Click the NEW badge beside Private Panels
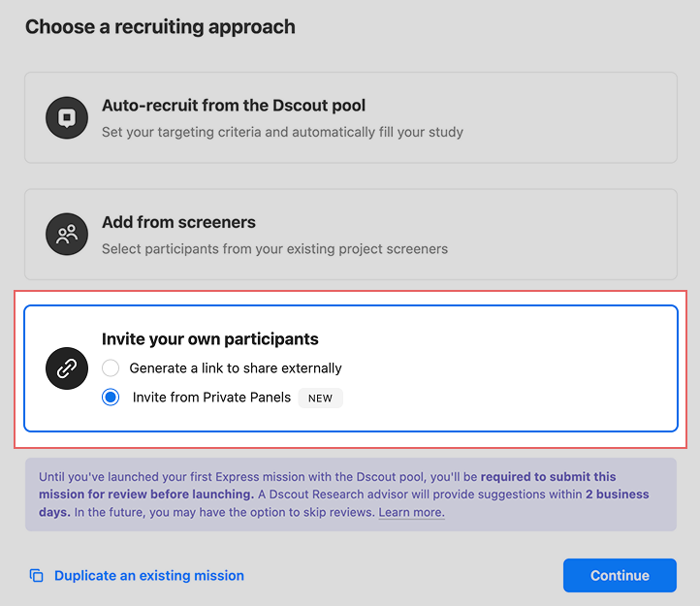The width and height of the screenshot is (700, 606). (320, 398)
